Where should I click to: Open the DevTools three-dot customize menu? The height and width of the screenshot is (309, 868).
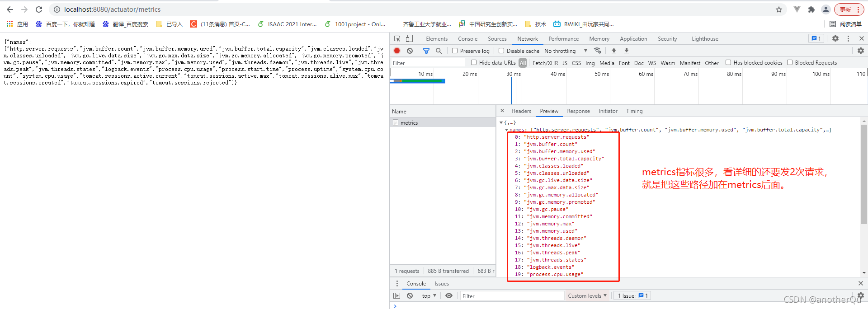[848, 39]
